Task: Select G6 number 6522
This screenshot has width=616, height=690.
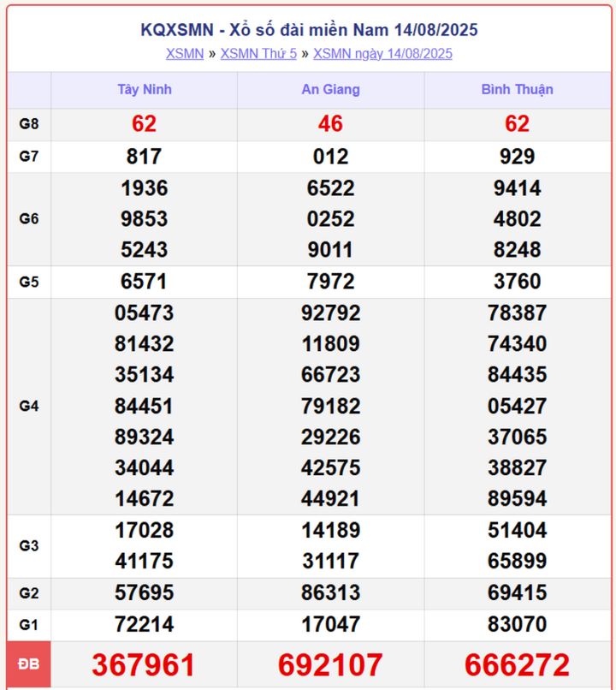Action: 330,188
